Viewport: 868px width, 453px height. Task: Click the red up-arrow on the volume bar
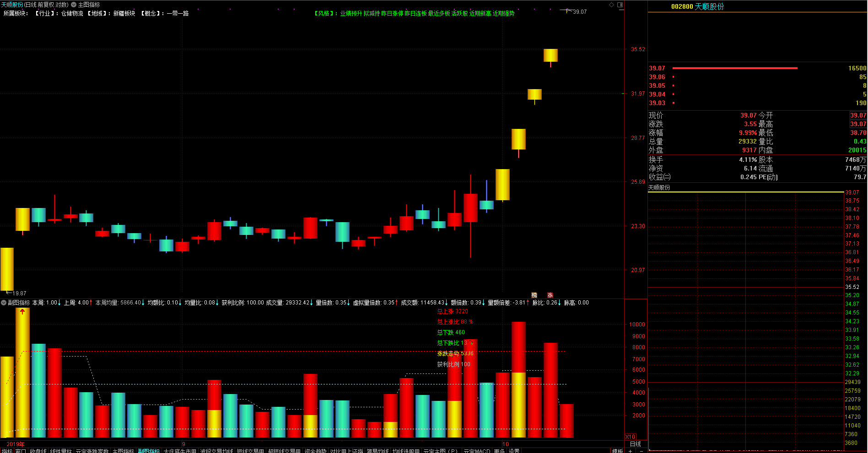(x=22, y=311)
